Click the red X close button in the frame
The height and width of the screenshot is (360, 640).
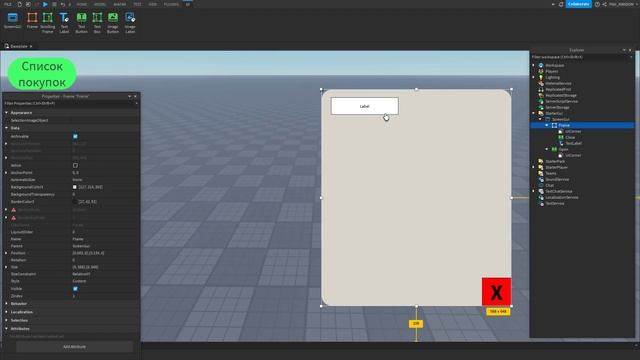coord(496,292)
